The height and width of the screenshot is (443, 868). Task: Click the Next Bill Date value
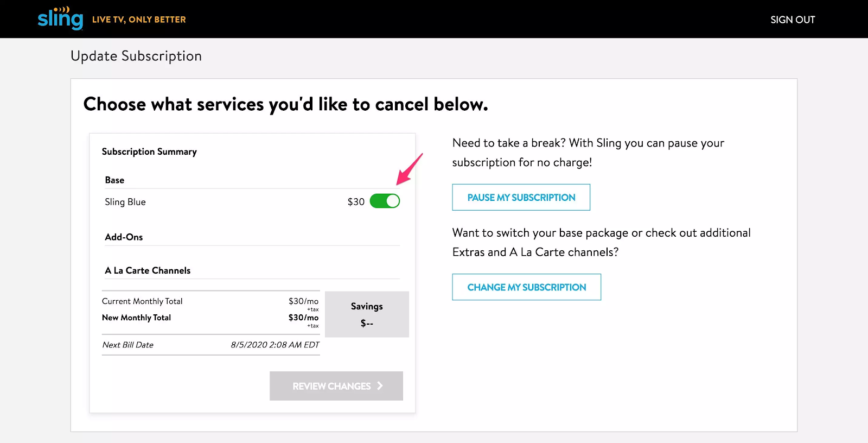(275, 345)
